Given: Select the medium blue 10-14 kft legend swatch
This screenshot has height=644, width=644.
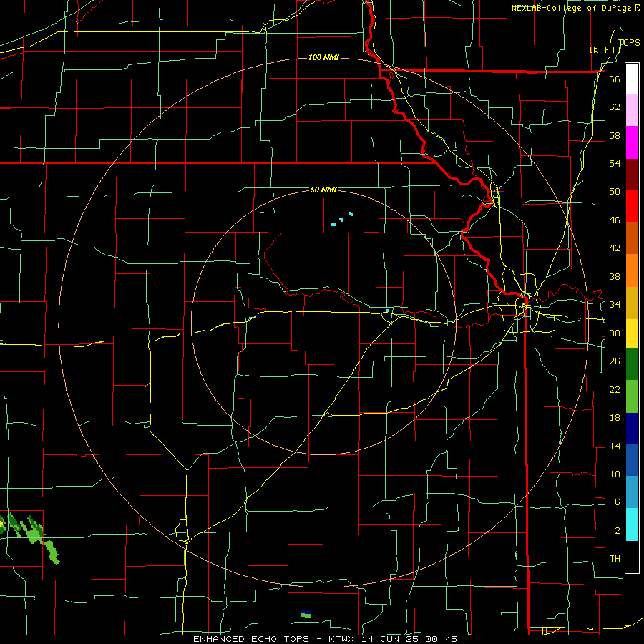Looking at the screenshot, I should pos(632,460).
